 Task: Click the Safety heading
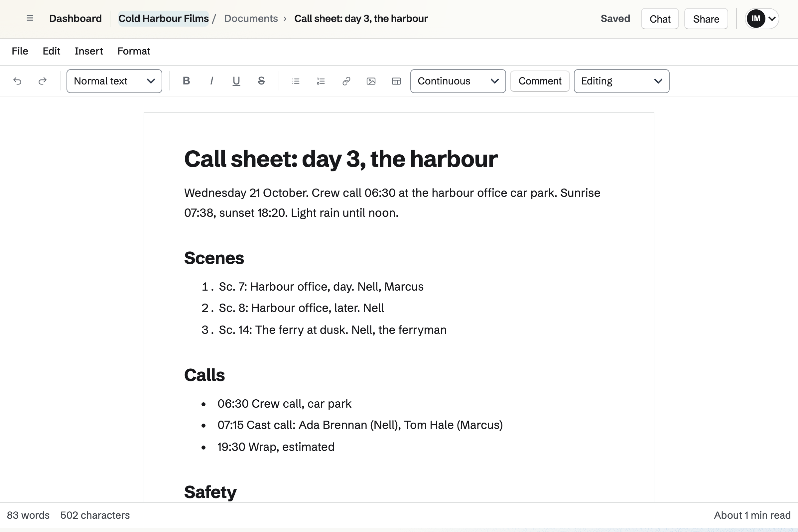(x=210, y=492)
